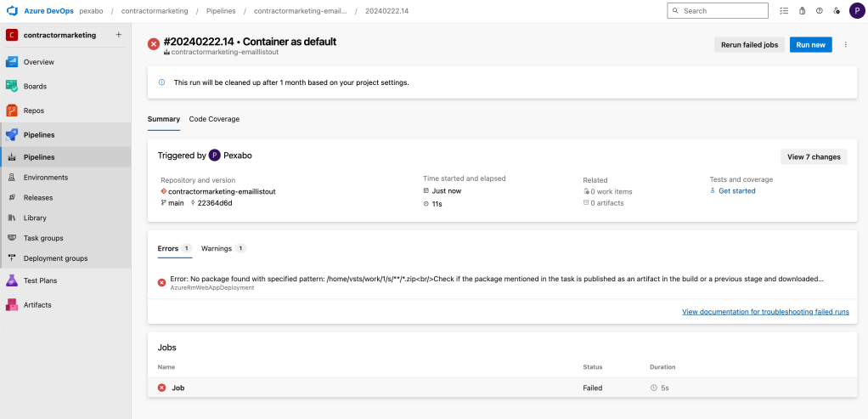Open Environments icon in sidebar
Viewport: 868px width, 419px height.
(12, 178)
